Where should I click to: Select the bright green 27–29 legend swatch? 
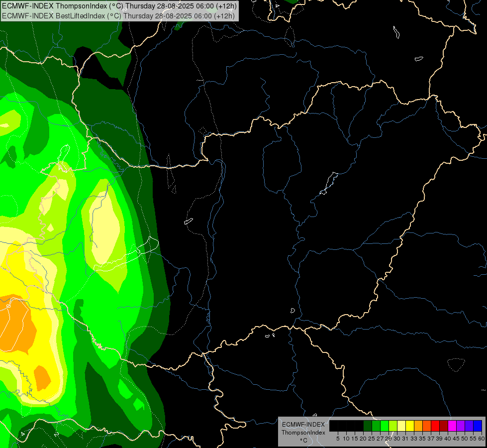(x=385, y=426)
